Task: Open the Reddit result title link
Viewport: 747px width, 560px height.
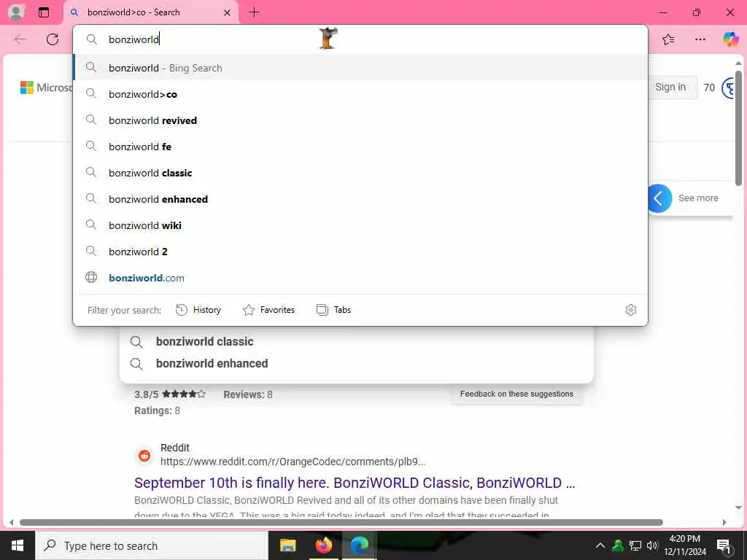Action: pyautogui.click(x=355, y=483)
